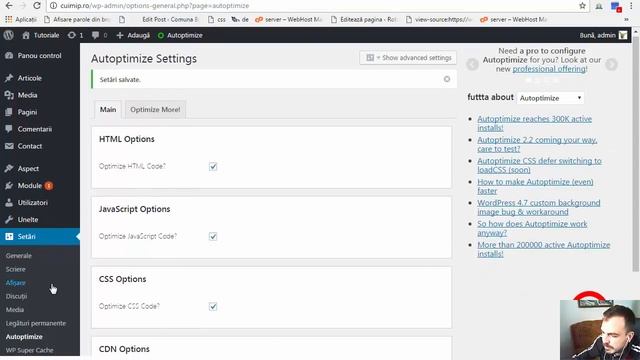The height and width of the screenshot is (360, 640).
Task: Open So how does Autoptimize work link
Action: coord(532,228)
